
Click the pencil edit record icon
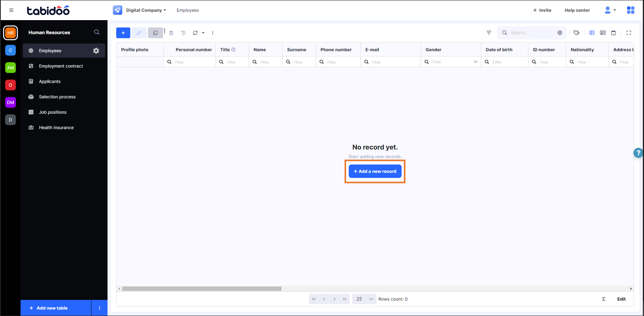[139, 33]
